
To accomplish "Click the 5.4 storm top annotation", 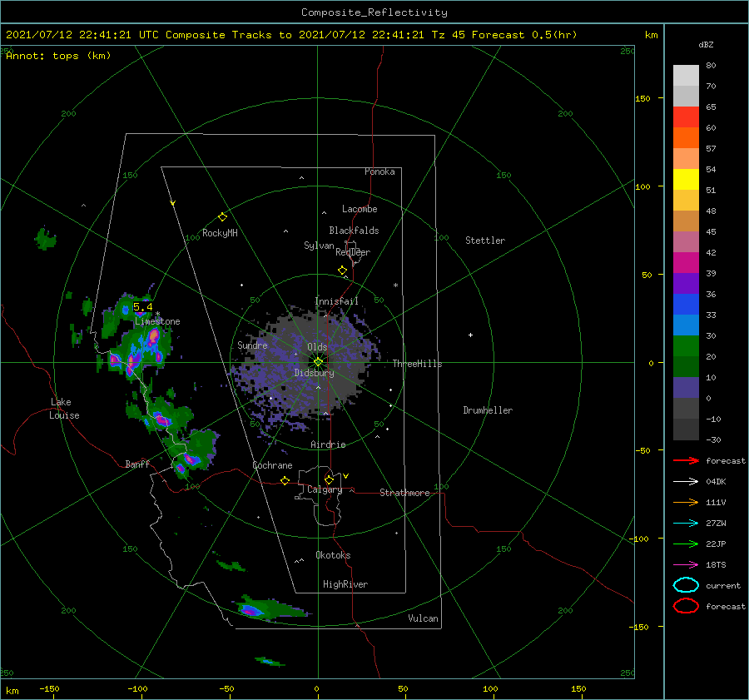I will point(143,307).
